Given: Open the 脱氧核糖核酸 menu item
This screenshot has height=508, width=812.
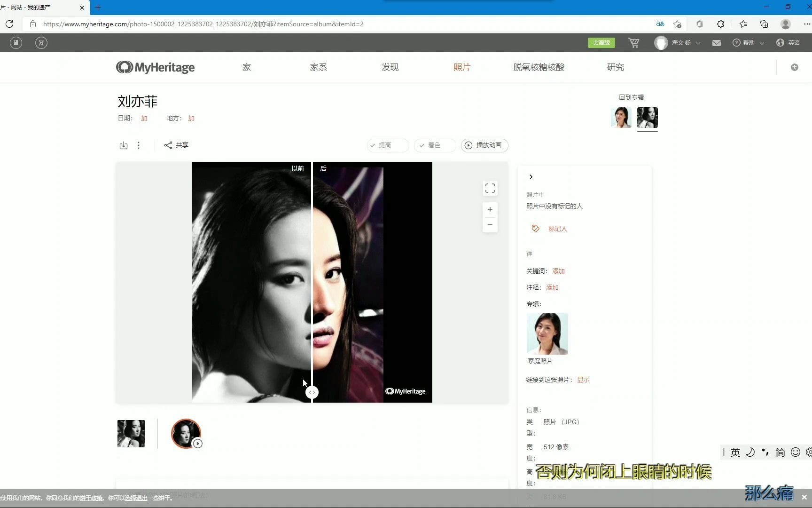Looking at the screenshot, I should pyautogui.click(x=539, y=67).
